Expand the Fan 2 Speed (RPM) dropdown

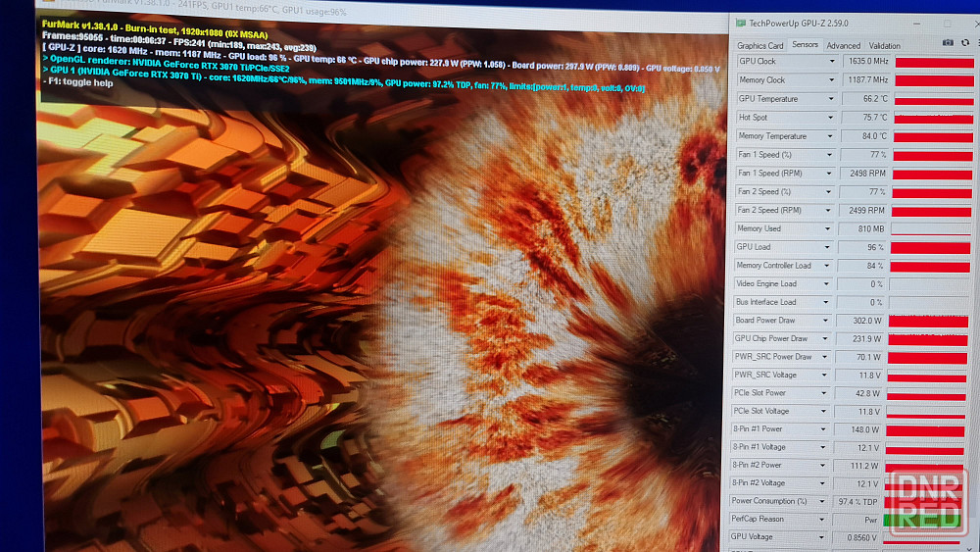[x=828, y=211]
